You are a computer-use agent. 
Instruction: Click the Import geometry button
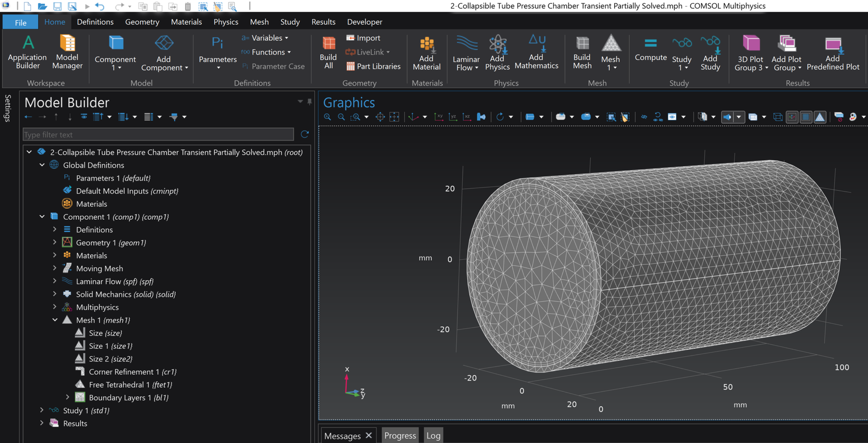pyautogui.click(x=363, y=38)
